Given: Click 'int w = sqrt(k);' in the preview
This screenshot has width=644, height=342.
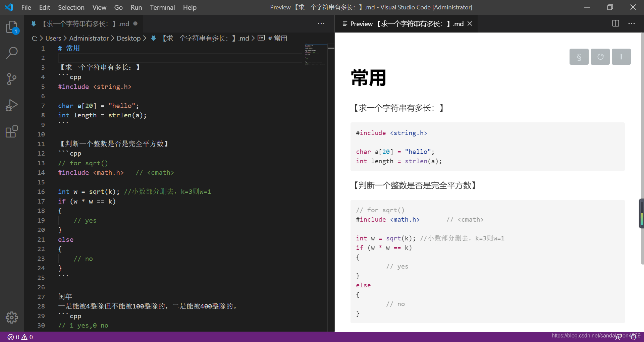Looking at the screenshot, I should [x=386, y=238].
